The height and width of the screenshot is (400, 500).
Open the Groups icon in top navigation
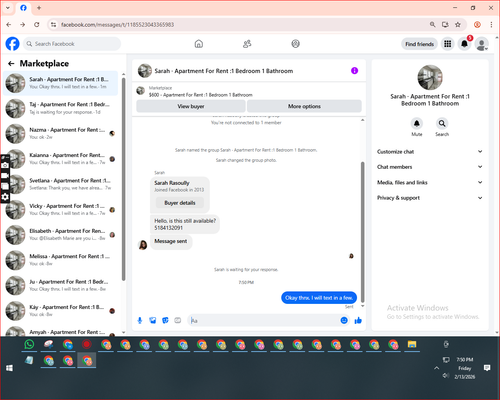[295, 44]
